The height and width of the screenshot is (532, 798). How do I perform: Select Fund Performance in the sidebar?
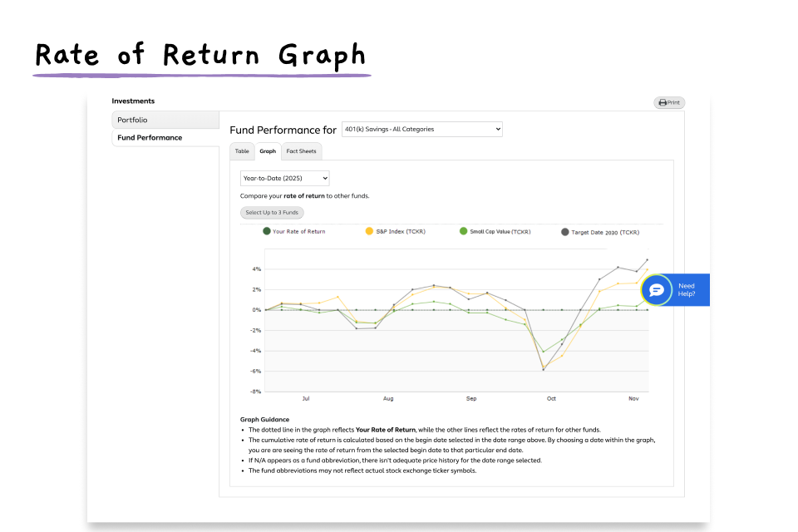click(165, 138)
